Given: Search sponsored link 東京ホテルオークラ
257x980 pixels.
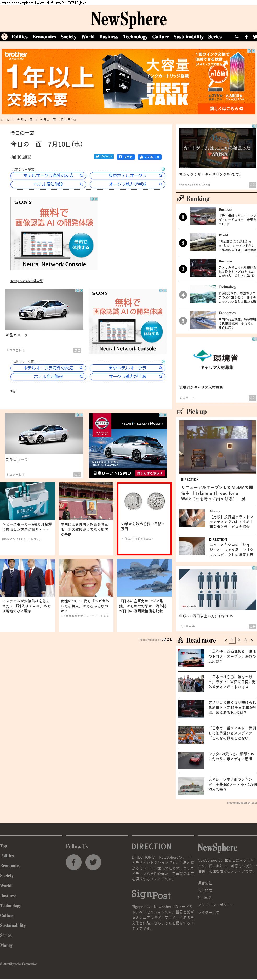Looking at the screenshot, I should point(127,176).
